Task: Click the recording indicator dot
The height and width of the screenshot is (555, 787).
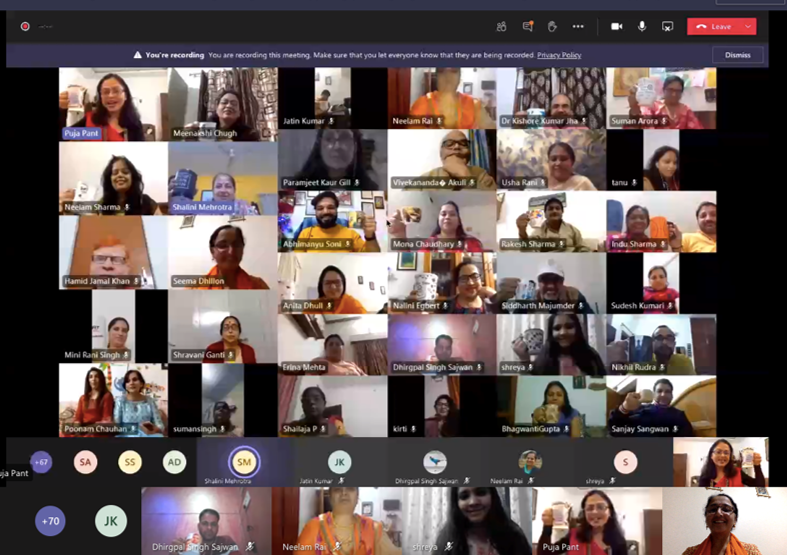Action: pos(25,27)
